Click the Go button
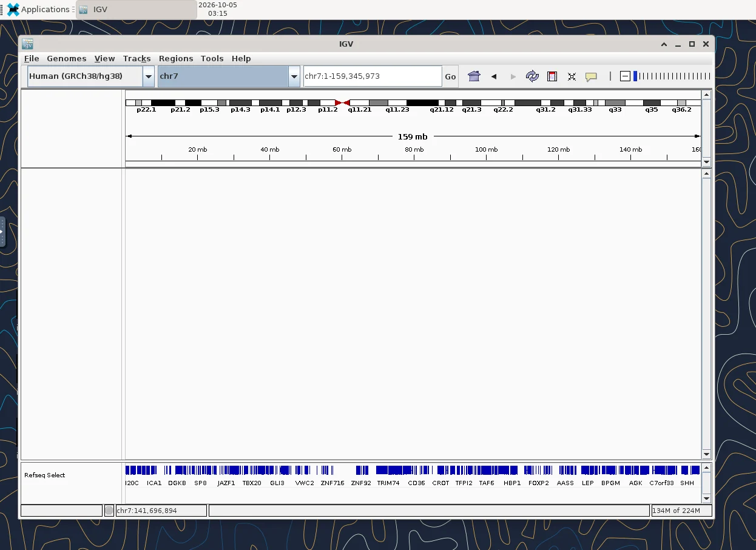The image size is (756, 550). click(x=450, y=76)
